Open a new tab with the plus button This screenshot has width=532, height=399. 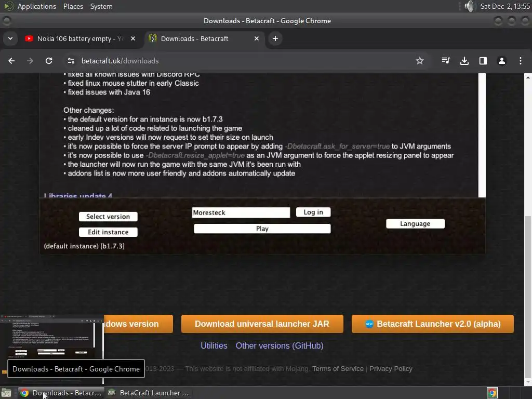pyautogui.click(x=275, y=38)
